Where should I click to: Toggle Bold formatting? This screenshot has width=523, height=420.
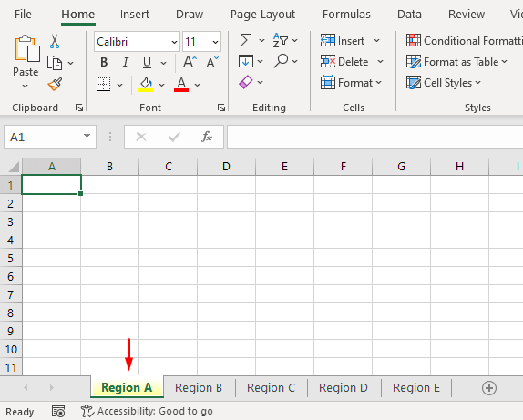click(x=104, y=62)
